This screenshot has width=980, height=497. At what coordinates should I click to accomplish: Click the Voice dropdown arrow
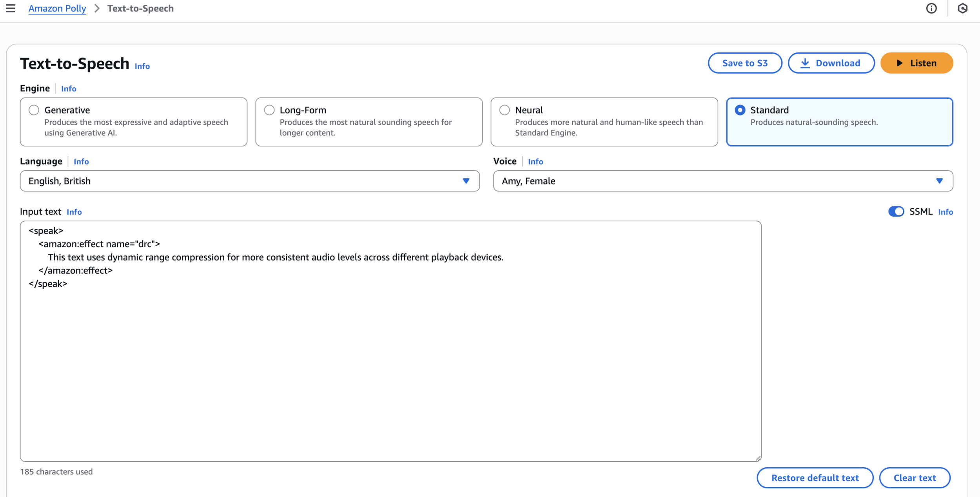(x=939, y=181)
